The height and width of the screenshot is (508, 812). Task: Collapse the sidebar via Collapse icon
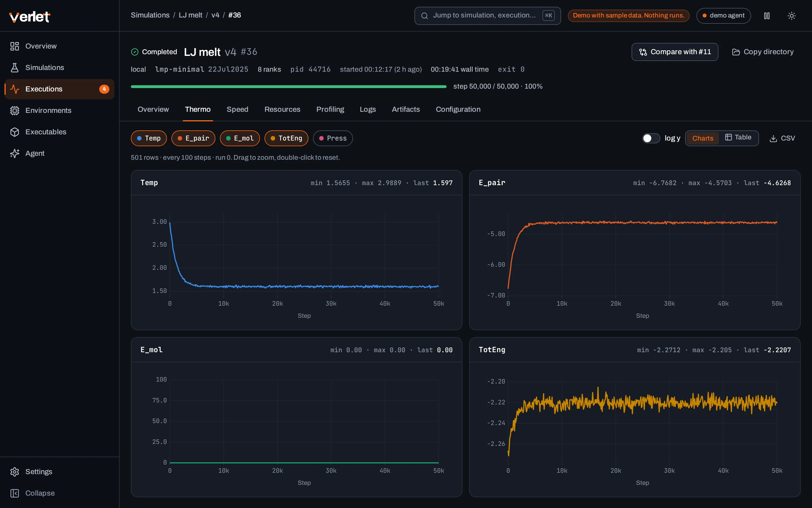pos(14,493)
